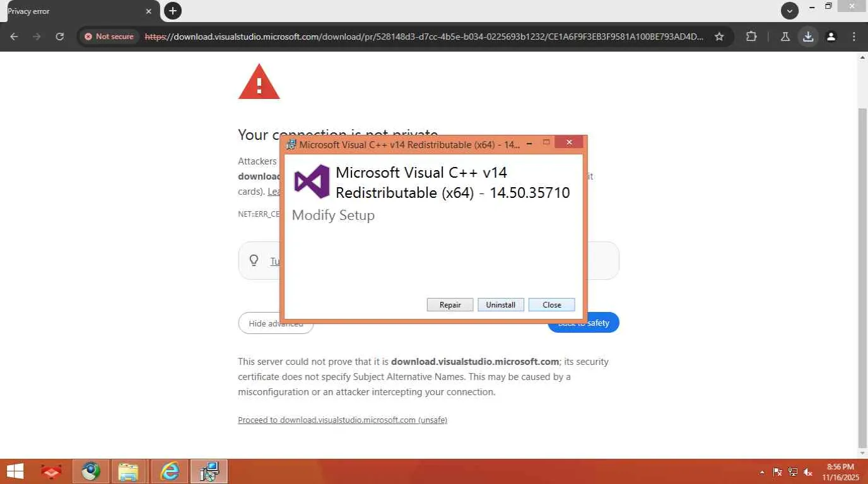Image resolution: width=868 pixels, height=484 pixels.
Task: Open the red app icon on the taskbar
Action: point(52,471)
